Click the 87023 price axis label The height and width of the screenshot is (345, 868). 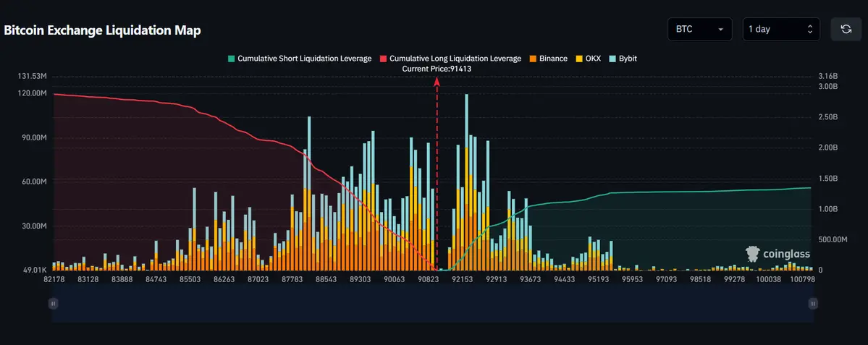coord(258,280)
